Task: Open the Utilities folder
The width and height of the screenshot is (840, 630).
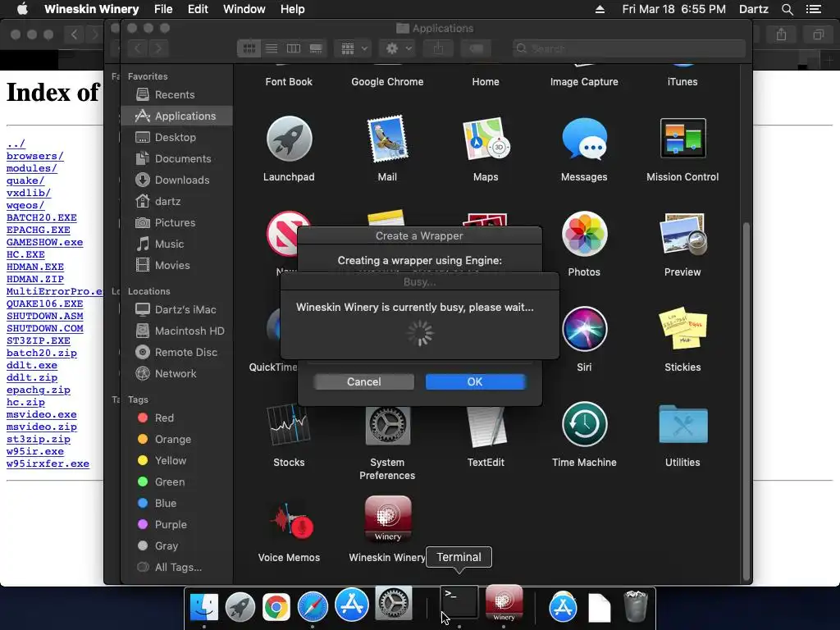Action: click(x=682, y=424)
